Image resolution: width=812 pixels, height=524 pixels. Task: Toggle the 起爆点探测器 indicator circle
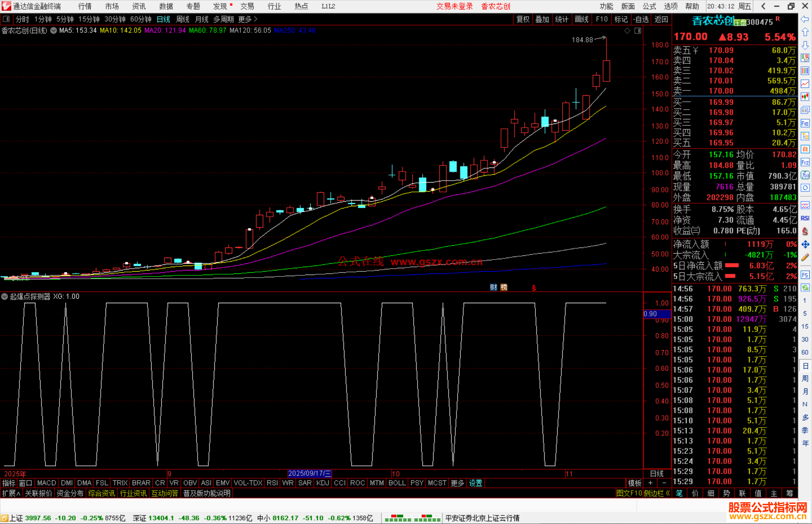5,296
